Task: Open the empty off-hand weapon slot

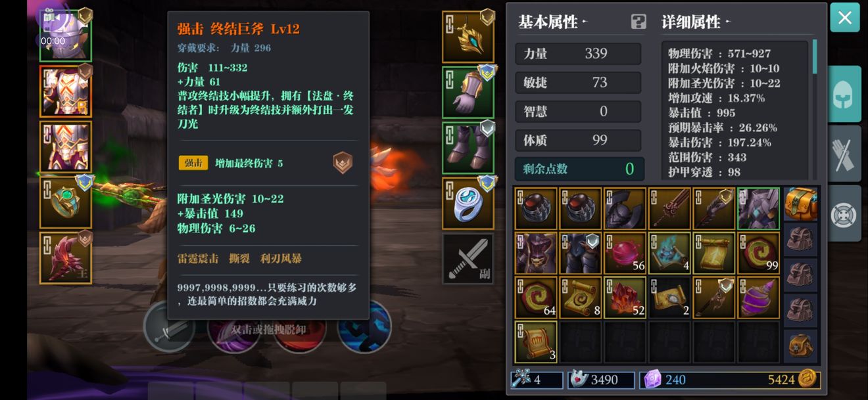Action: pos(468,259)
